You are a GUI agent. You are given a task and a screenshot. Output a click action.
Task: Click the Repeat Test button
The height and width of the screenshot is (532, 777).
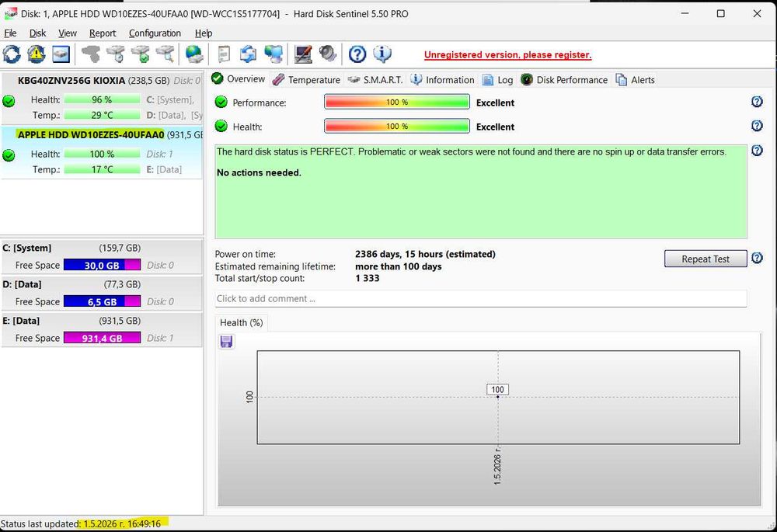pyautogui.click(x=706, y=259)
